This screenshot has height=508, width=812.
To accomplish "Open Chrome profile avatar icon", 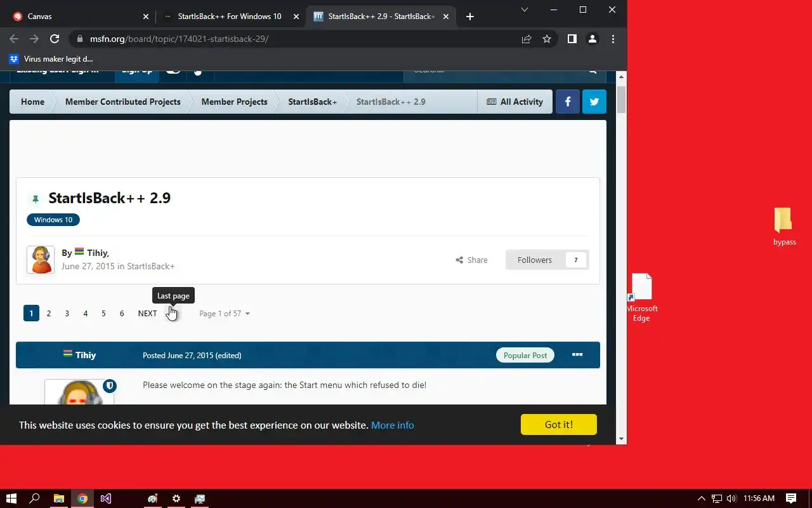I will 593,39.
